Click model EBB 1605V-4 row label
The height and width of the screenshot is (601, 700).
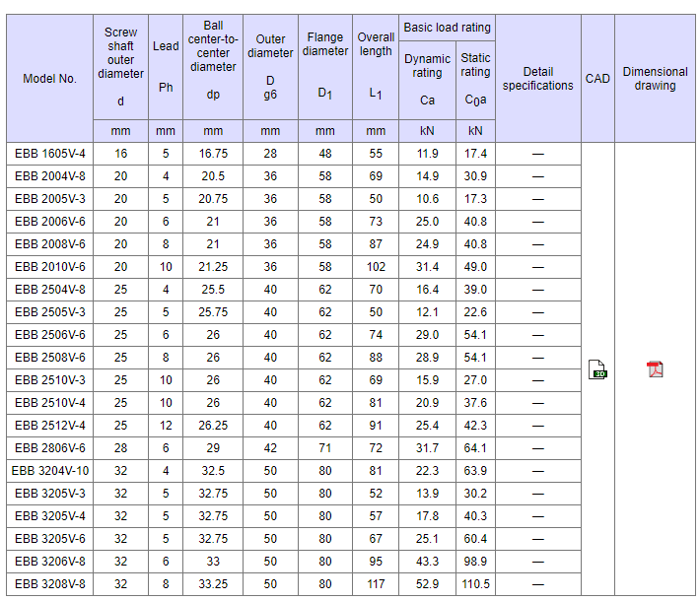(x=50, y=154)
